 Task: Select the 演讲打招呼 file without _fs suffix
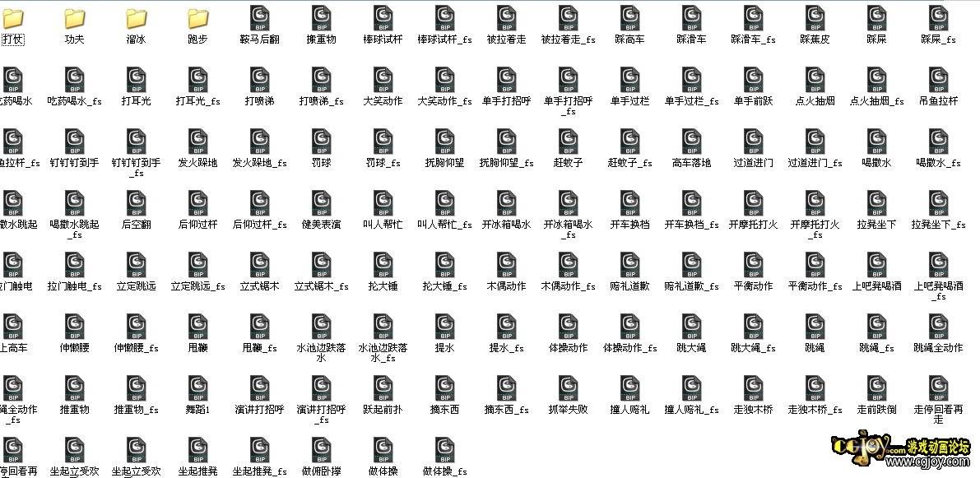click(x=259, y=410)
